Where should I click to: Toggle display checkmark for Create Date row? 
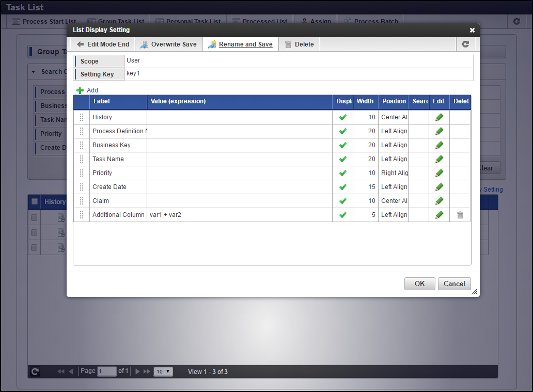click(x=342, y=187)
